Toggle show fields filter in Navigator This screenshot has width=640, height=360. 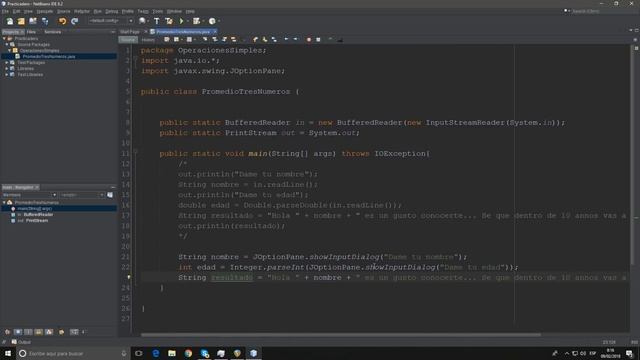[x=18, y=332]
